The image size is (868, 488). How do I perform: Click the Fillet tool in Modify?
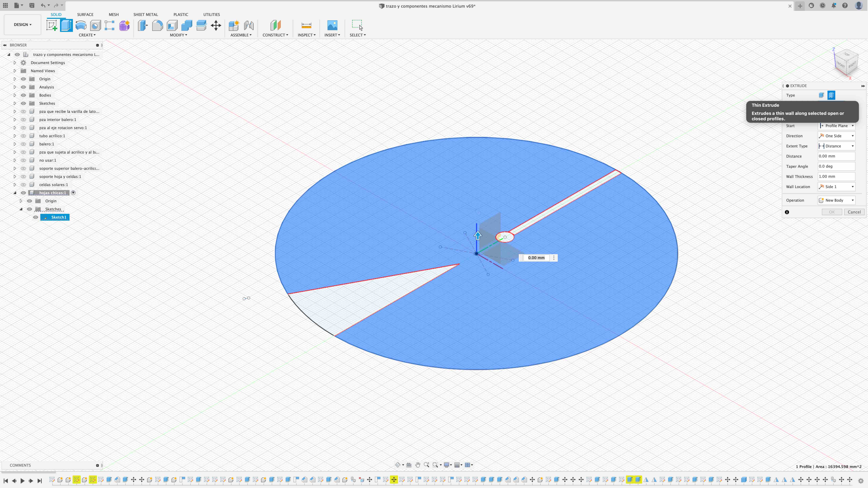pyautogui.click(x=157, y=26)
